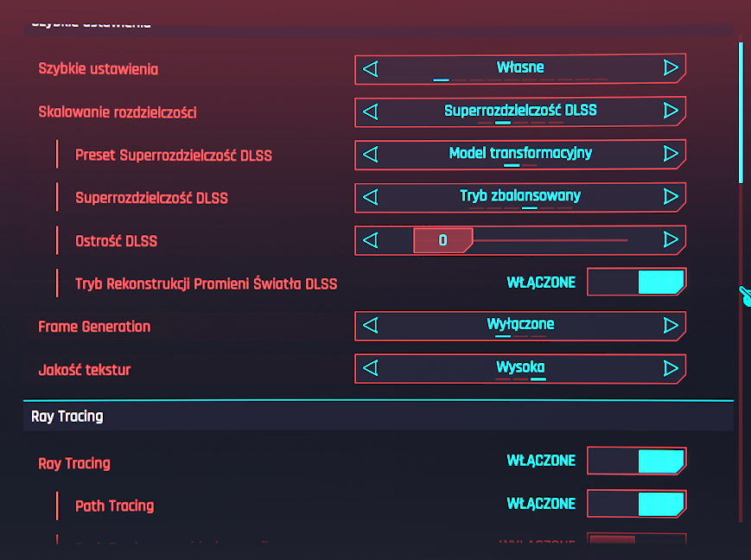751x560 pixels.
Task: Click left arrow for Szybkie ustawienia
Action: tap(371, 68)
